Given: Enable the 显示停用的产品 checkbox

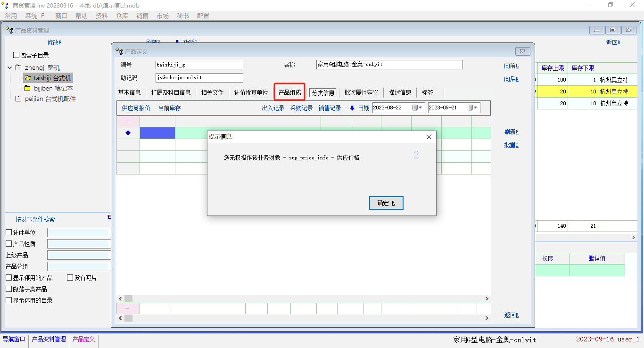Looking at the screenshot, I should [x=9, y=278].
